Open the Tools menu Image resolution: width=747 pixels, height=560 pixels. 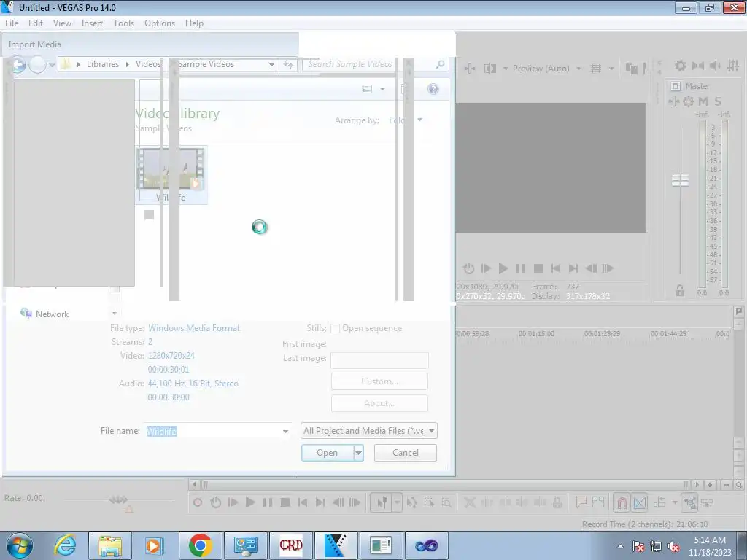[x=123, y=23]
